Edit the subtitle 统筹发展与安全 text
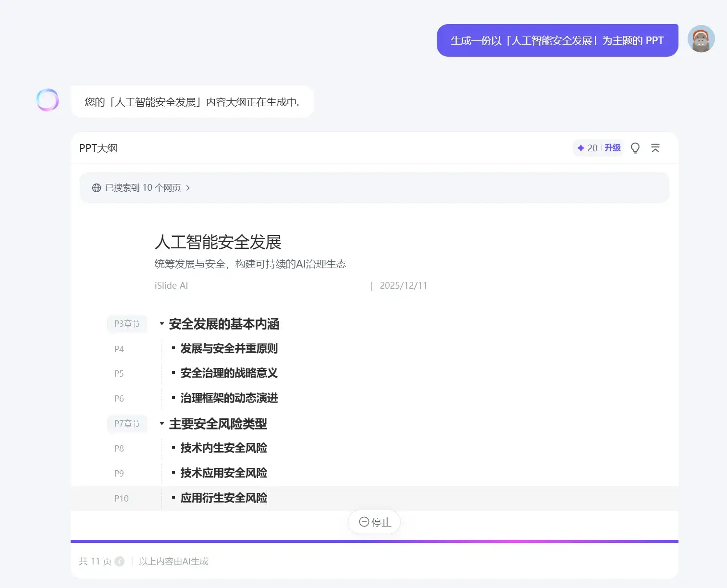 tap(250, 264)
